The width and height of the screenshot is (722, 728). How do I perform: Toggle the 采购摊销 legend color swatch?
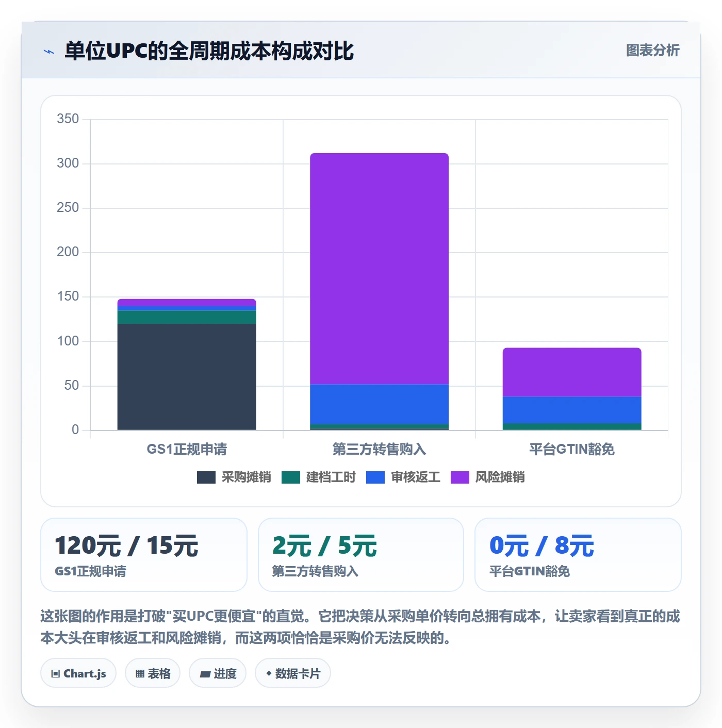[206, 477]
